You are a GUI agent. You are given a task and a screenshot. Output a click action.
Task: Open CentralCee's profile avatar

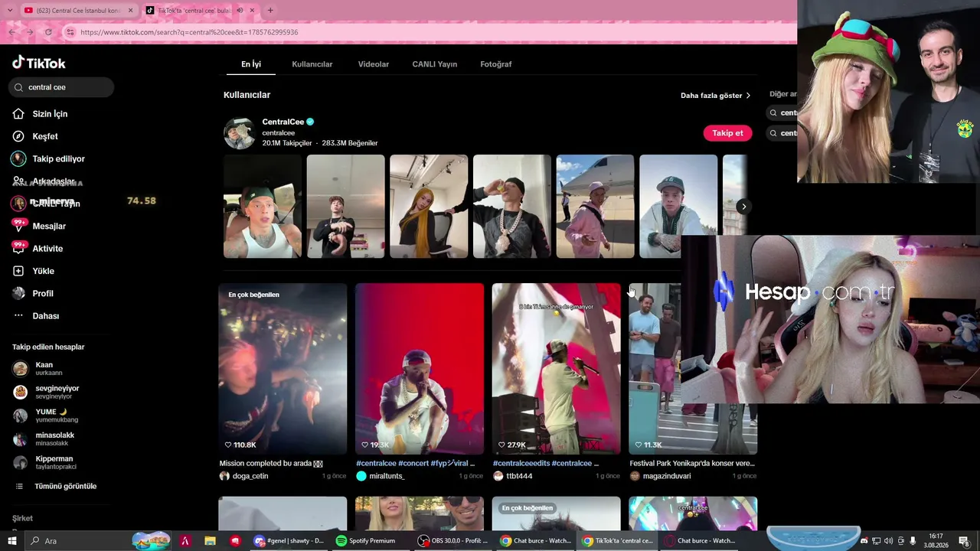tap(239, 133)
